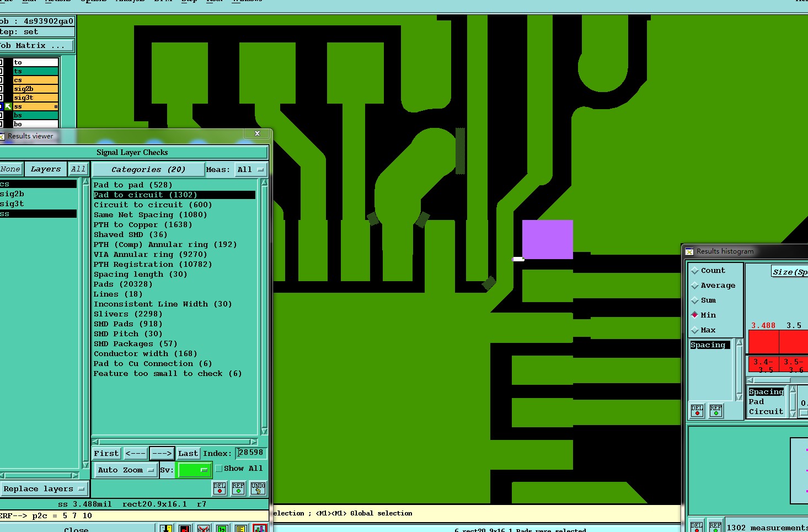The image size is (808, 532).
Task: Open the Meas All dropdown
Action: [251, 170]
